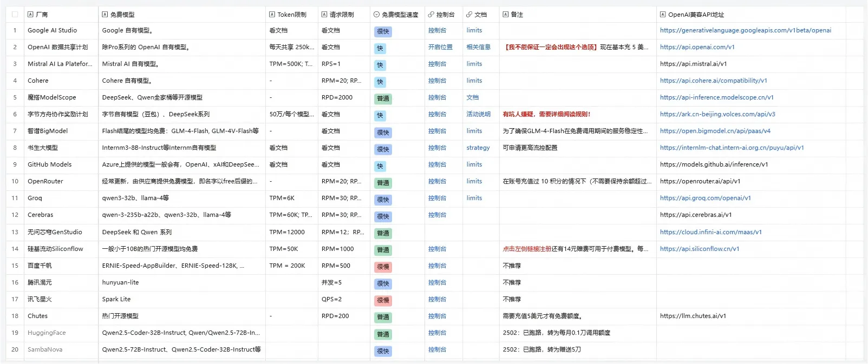Open the 开启位置 link in the OpenAI row

coord(440,48)
